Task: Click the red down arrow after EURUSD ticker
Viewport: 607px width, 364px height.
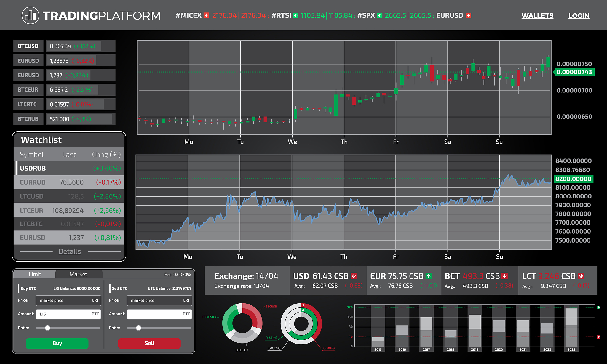Action: click(x=468, y=15)
